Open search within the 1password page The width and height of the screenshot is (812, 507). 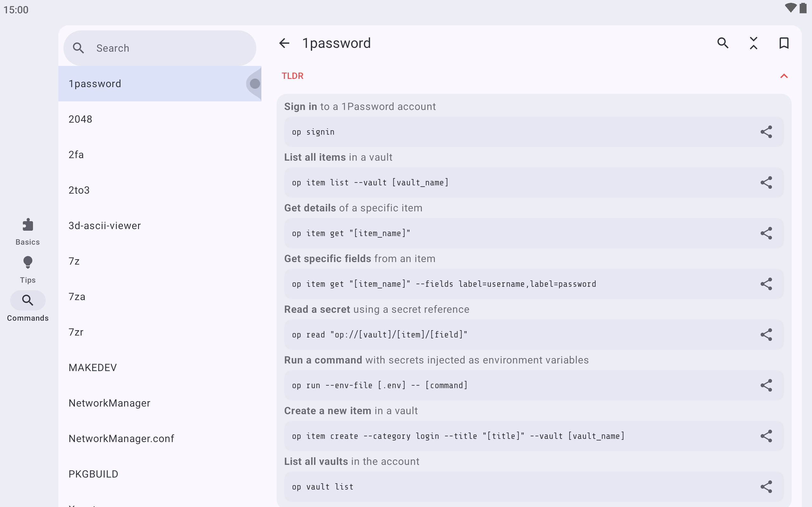coord(723,43)
